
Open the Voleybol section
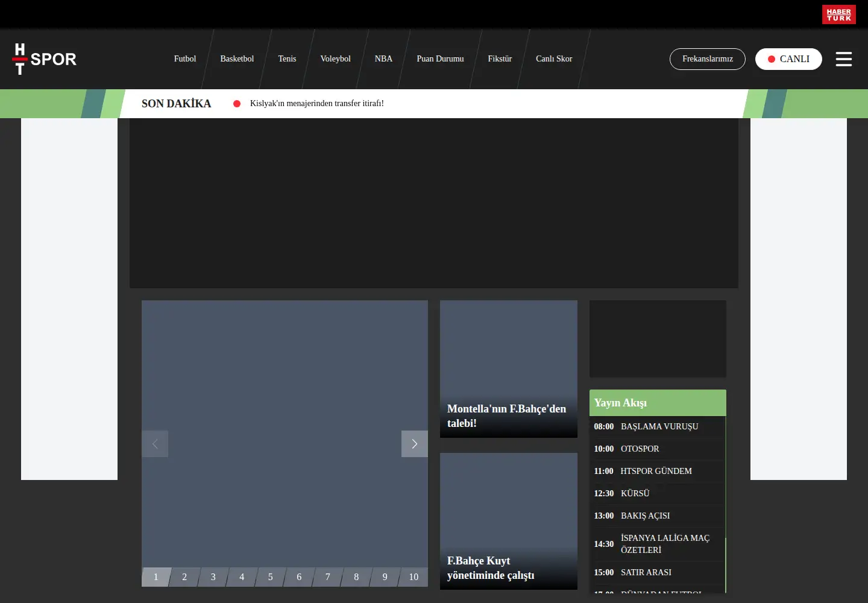tap(335, 58)
